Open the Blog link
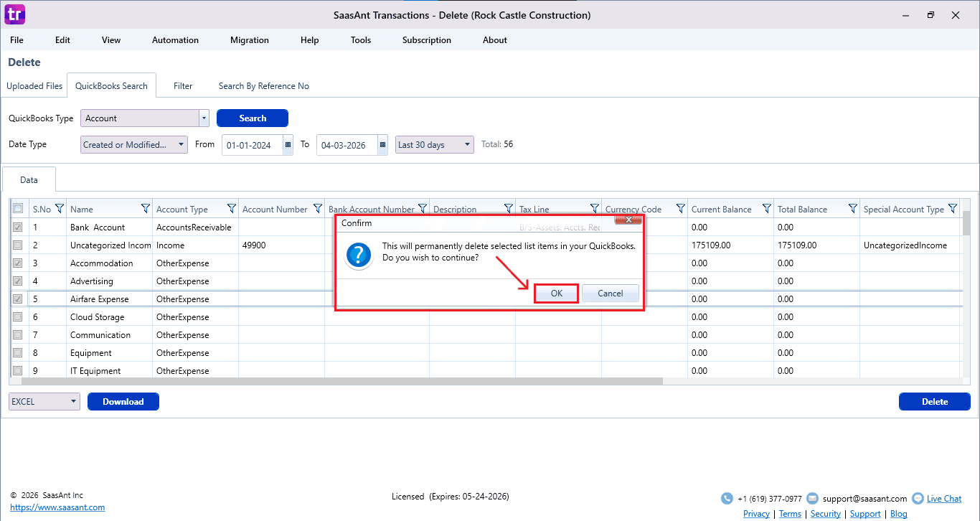Screen dimensions: 980x521 click(899, 514)
